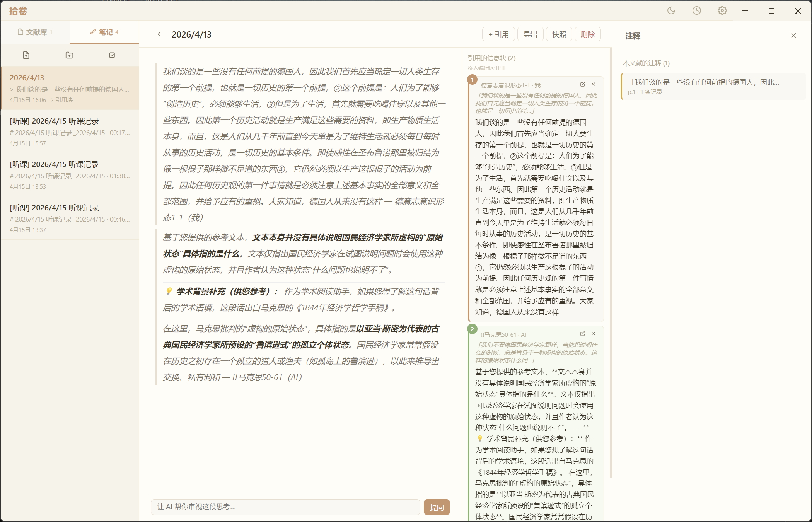Click citation number badge 2

coord(472,329)
